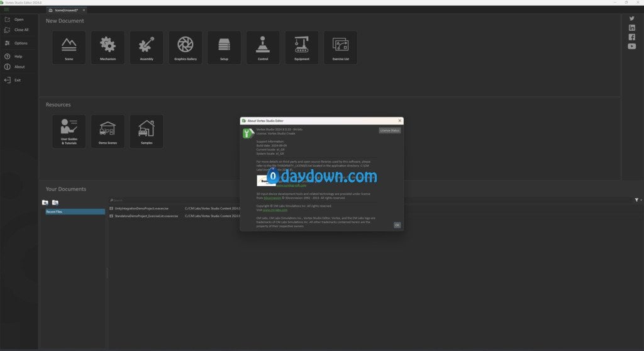Click OK in the About dialog
The image size is (644, 351).
tap(397, 225)
